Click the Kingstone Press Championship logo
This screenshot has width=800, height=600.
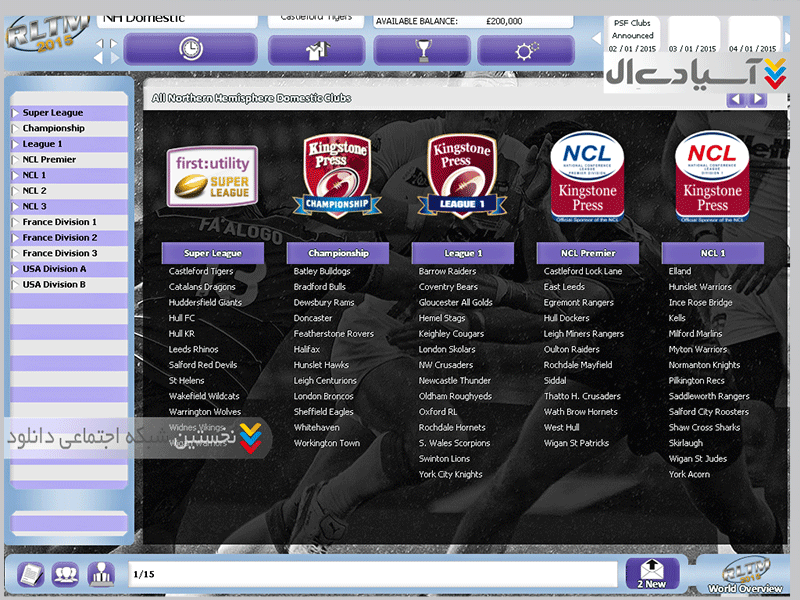click(x=338, y=177)
